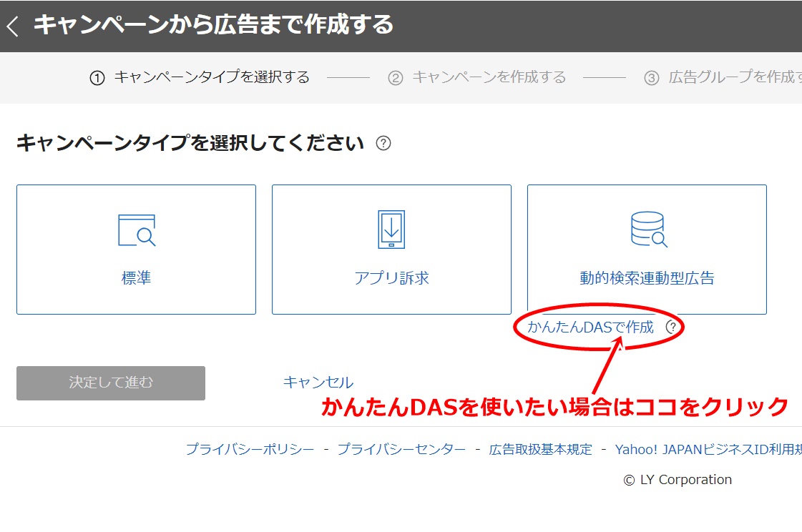
Task: Choose the 動的検索連動型広告 campaign card
Action: pyautogui.click(x=647, y=249)
